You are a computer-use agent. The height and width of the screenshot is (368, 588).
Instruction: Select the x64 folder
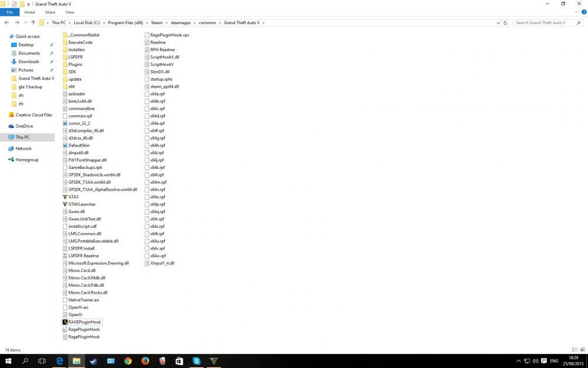point(69,87)
